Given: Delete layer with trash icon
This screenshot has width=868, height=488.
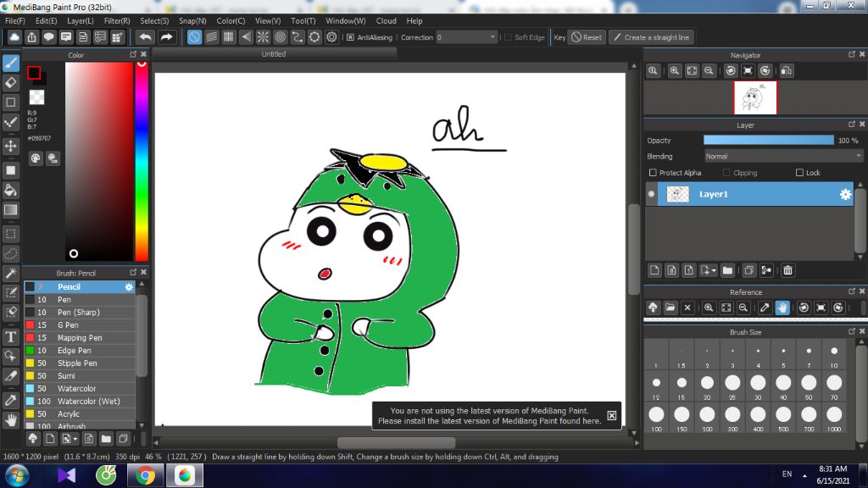Looking at the screenshot, I should [787, 270].
